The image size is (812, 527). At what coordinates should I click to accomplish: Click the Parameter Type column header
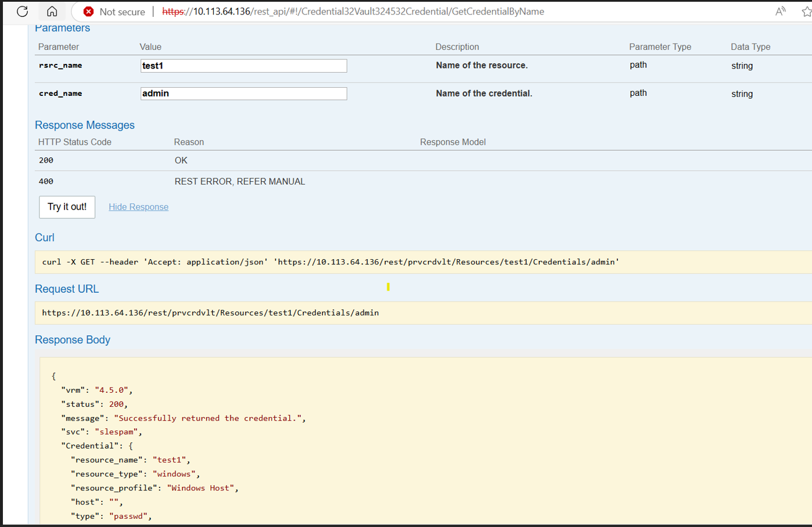tap(660, 47)
